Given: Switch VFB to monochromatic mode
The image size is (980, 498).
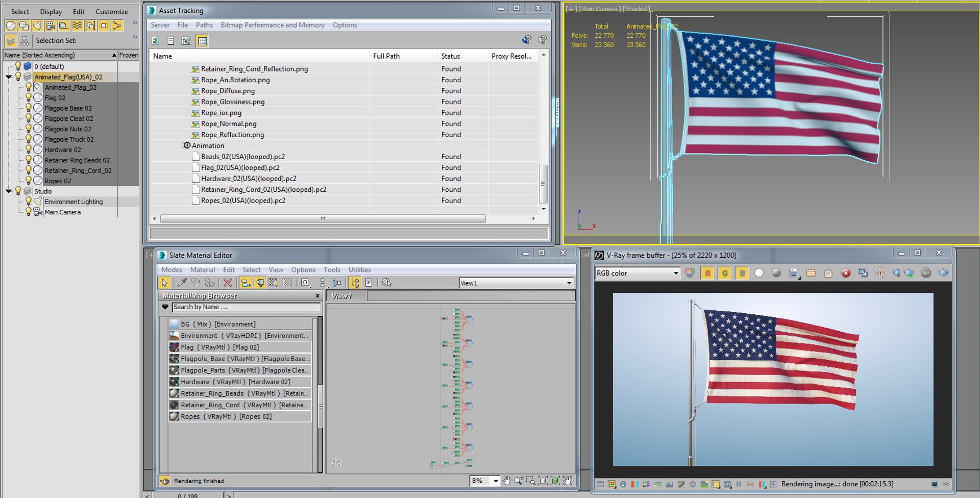Looking at the screenshot, I should [776, 273].
